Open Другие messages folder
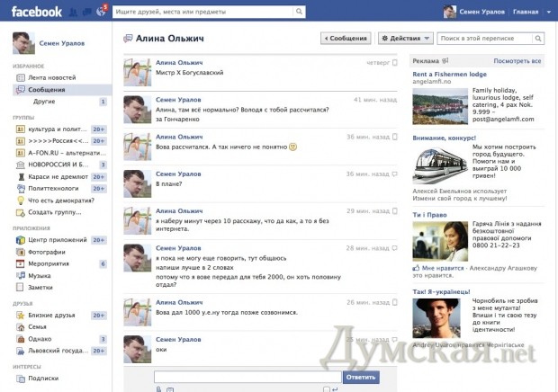Screen dimensions: 558x392 [x=44, y=102]
